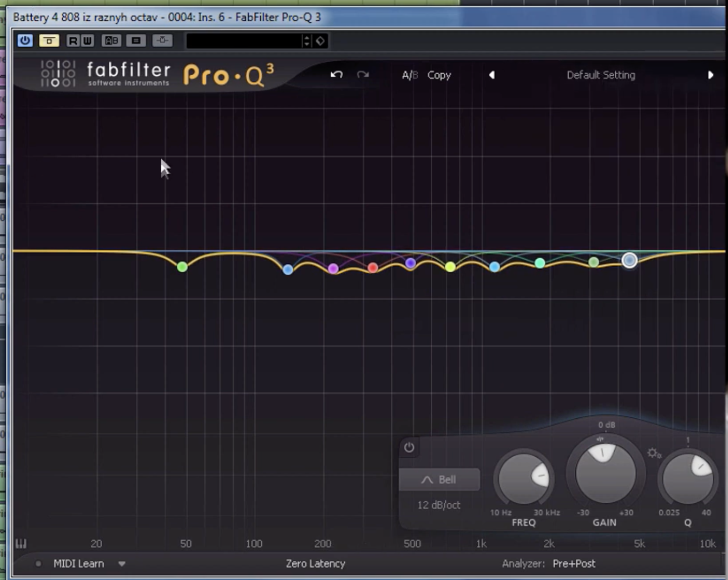Click the MIDI Learn indicator dot

(x=38, y=563)
